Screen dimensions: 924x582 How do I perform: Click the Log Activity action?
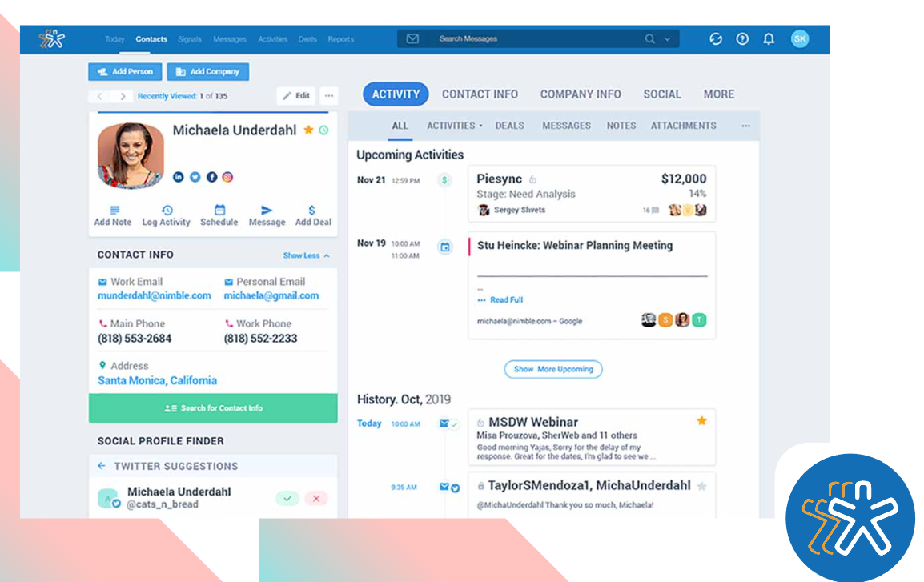tap(167, 216)
